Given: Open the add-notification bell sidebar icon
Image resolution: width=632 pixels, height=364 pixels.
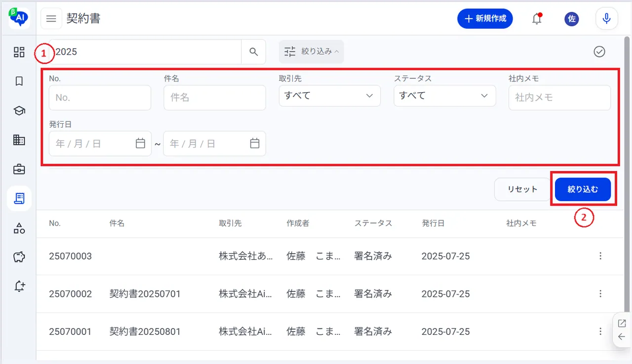Looking at the screenshot, I should 19,286.
